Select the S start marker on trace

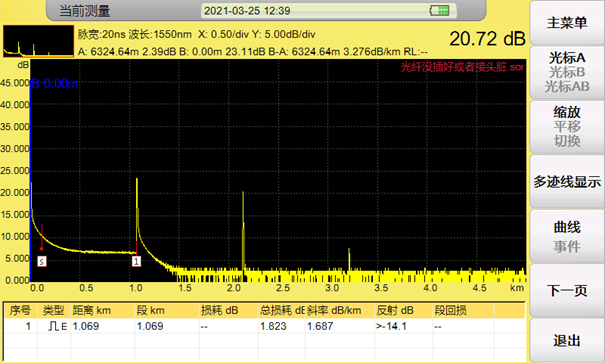click(42, 262)
